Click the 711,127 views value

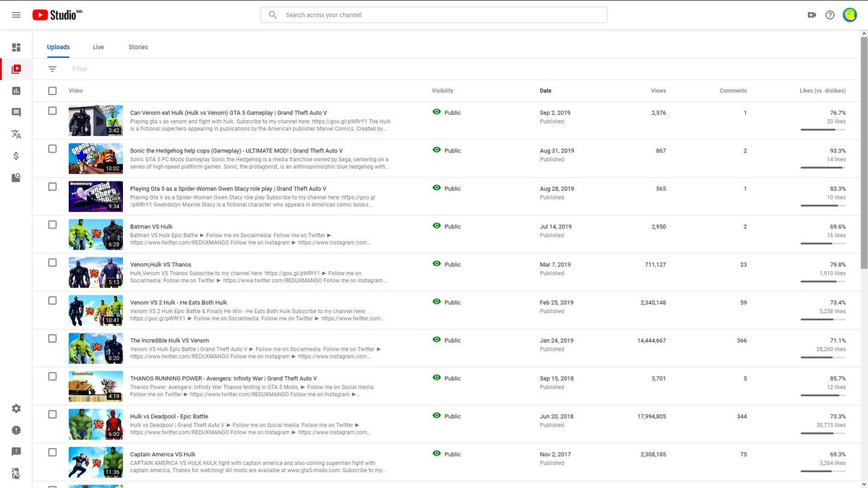click(x=655, y=265)
